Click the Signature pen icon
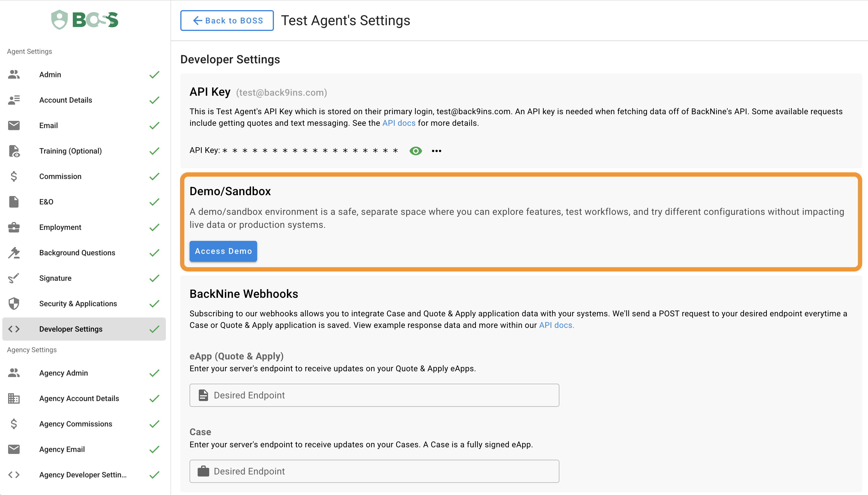 pyautogui.click(x=14, y=278)
